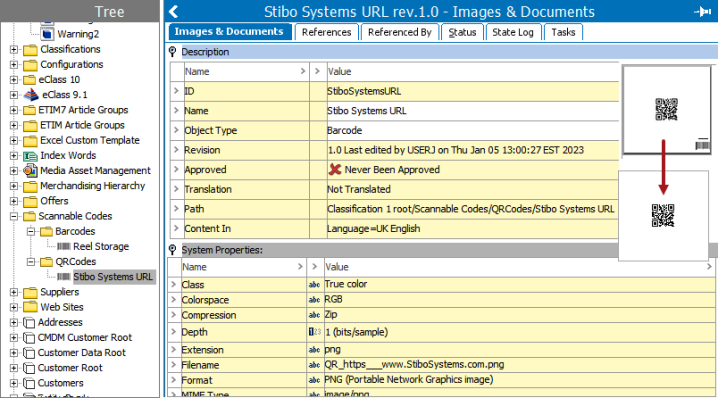Expand the ID row chevron in Description
Image resolution: width=718 pixels, height=398 pixels.
click(176, 91)
